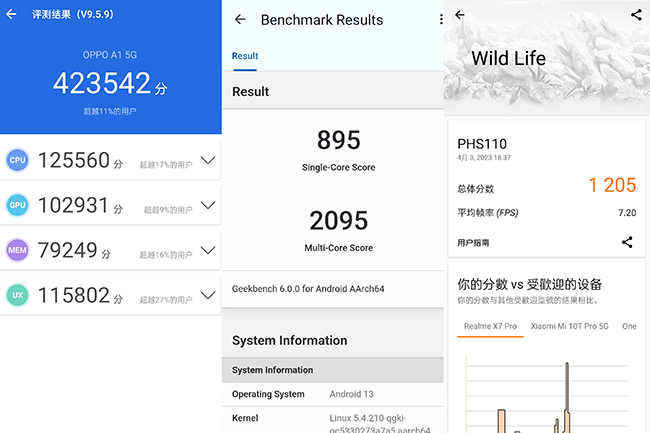Share Wild Life result from top bar

[x=636, y=15]
